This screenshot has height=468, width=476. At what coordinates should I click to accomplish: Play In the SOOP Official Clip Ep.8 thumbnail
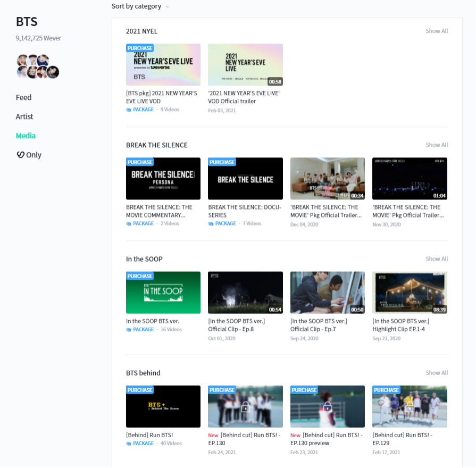pos(245,292)
